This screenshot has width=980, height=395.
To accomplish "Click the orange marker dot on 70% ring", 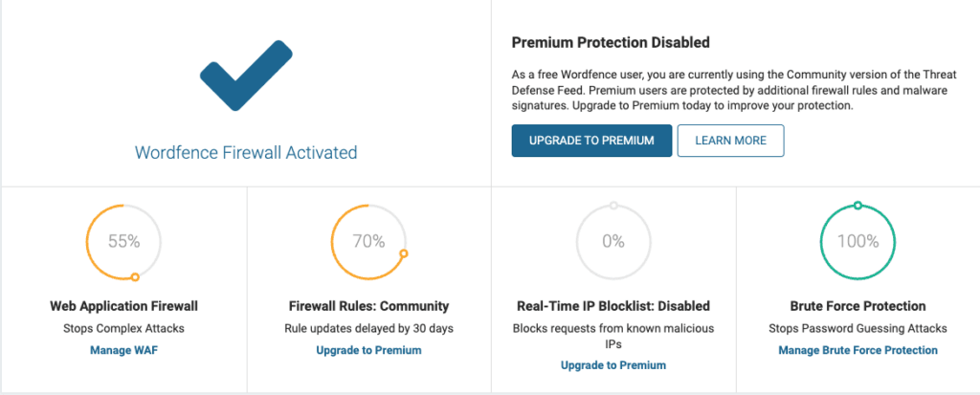I will coord(404,253).
